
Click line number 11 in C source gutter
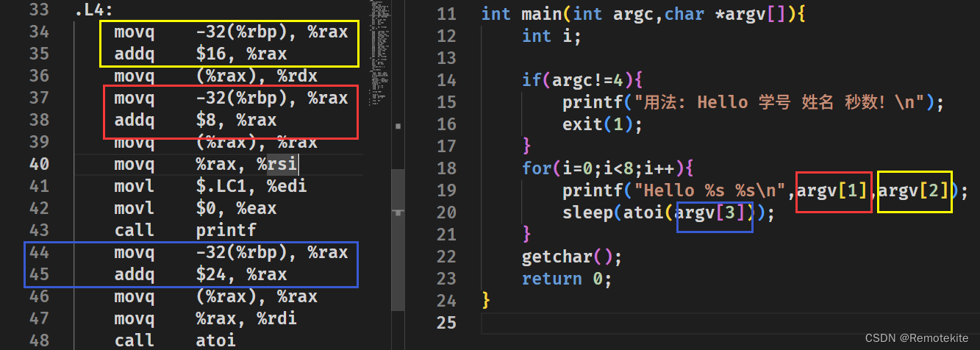point(446,14)
